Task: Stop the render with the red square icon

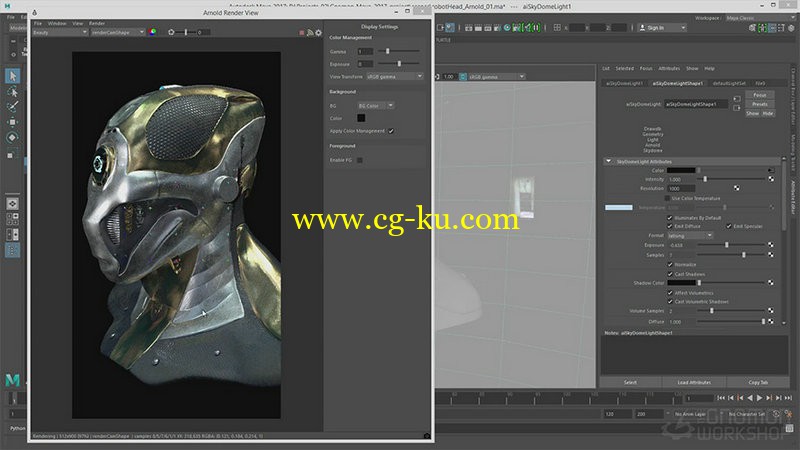Action: [x=302, y=33]
